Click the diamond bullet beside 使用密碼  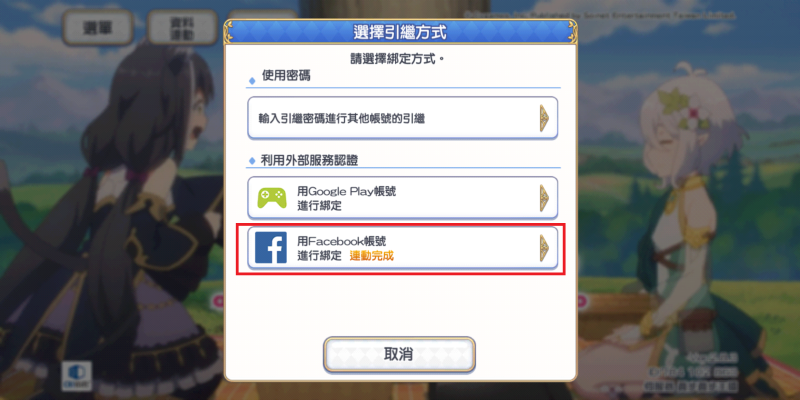click(x=252, y=81)
